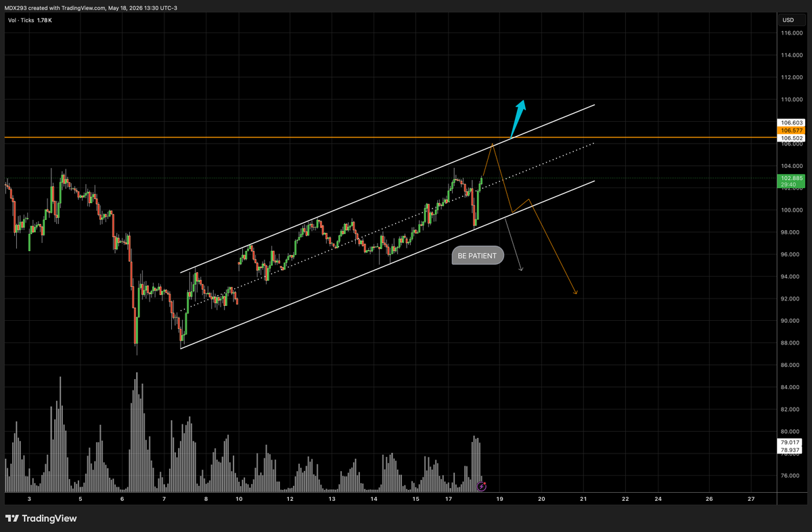Click the 98.000 price axis label
Viewport: 812px width, 532px height.
[x=791, y=232]
